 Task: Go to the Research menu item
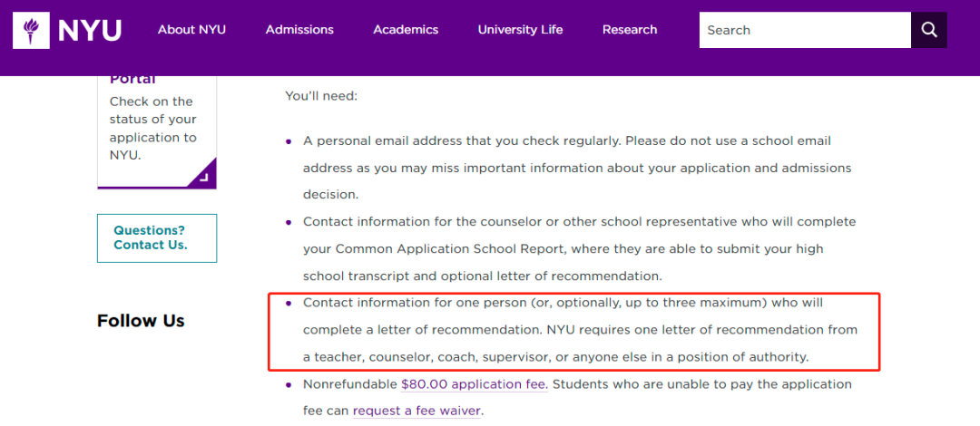tap(630, 29)
